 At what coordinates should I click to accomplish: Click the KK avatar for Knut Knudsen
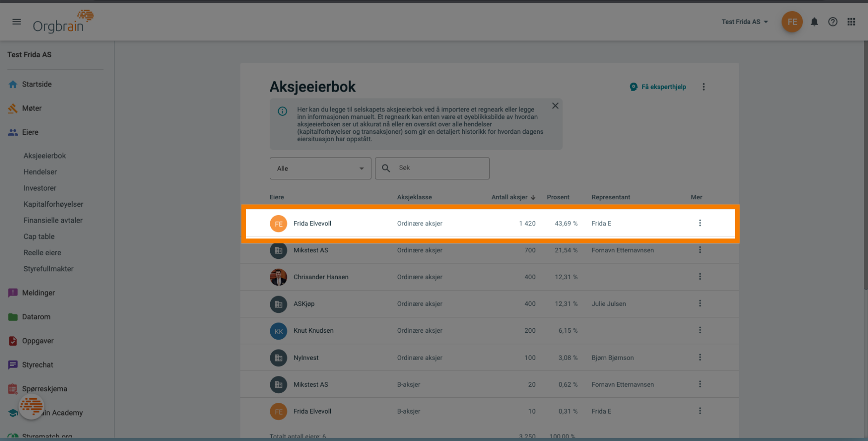278,331
